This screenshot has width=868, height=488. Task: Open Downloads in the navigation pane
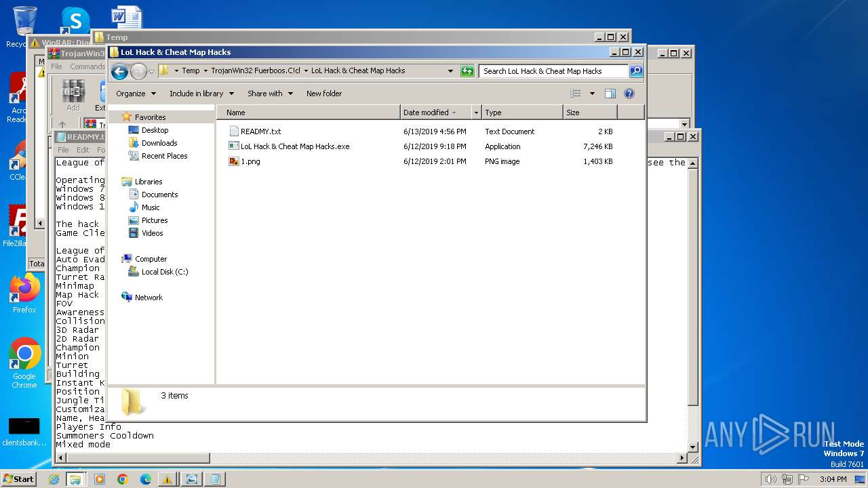click(159, 143)
